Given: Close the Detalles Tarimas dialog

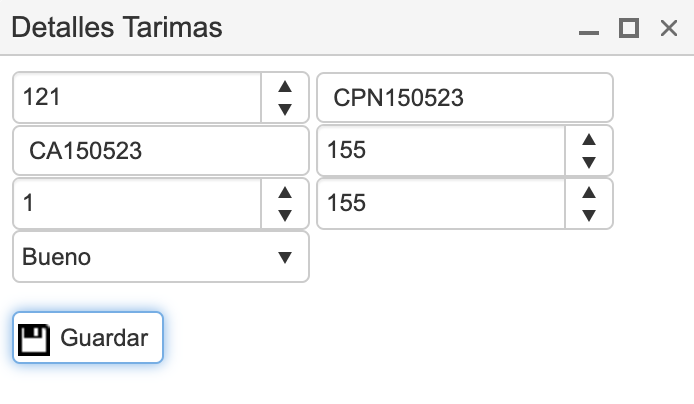Looking at the screenshot, I should 668,28.
